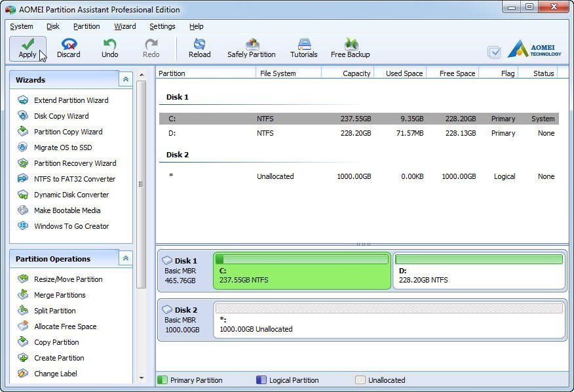Open Safely Partition tool
Screen dimensions: 574x392
tap(251, 49)
